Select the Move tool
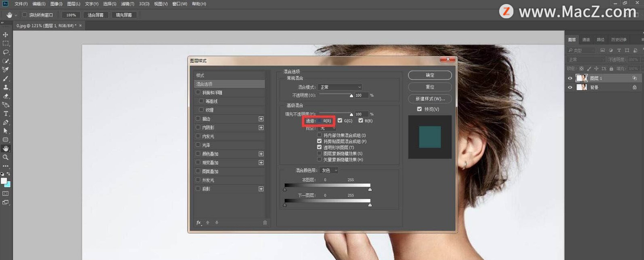Viewport: 644px width, 260px height. pos(6,35)
